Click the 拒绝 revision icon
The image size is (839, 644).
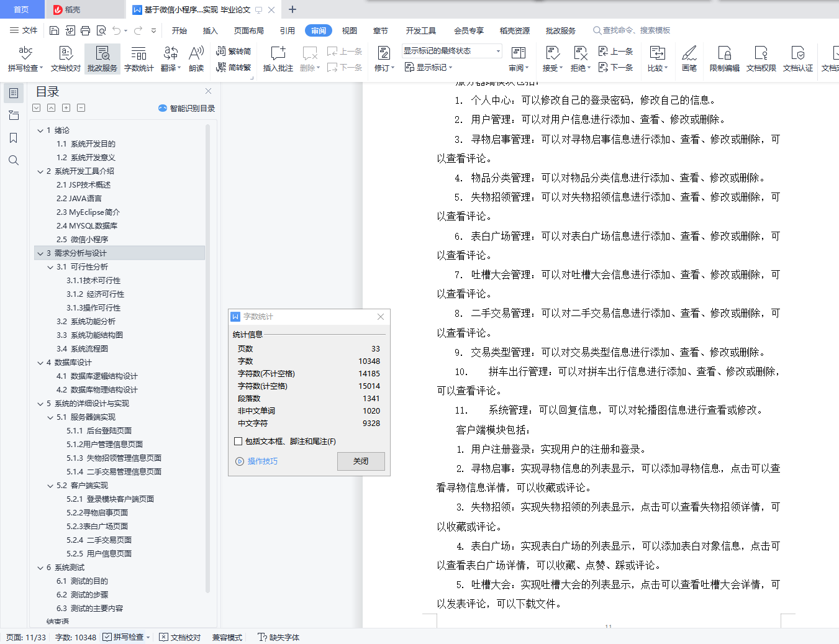(x=581, y=53)
